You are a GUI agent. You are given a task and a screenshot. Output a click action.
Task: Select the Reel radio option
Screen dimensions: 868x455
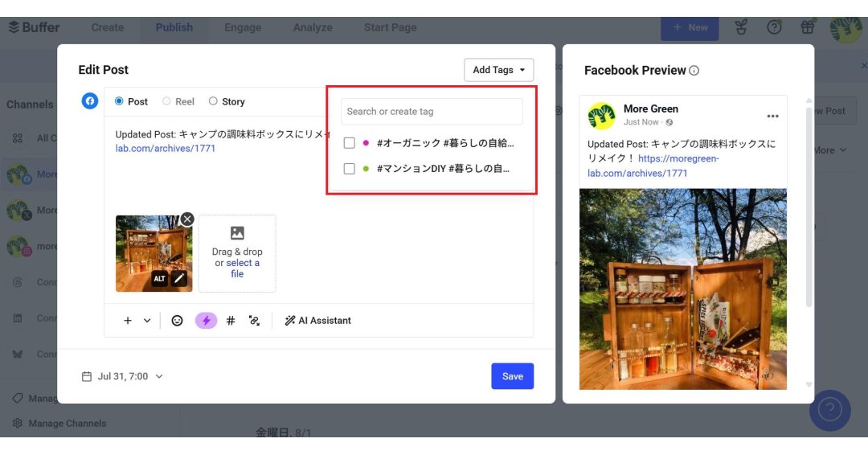[166, 101]
